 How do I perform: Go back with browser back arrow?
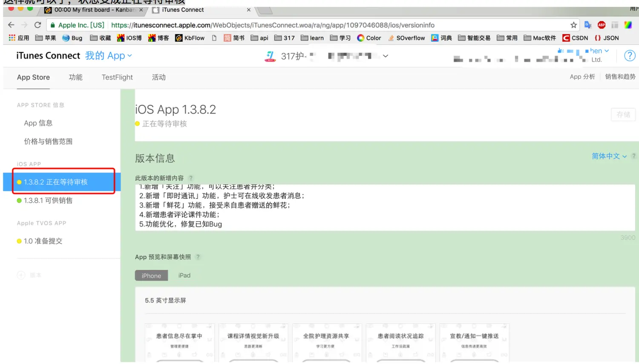point(11,25)
